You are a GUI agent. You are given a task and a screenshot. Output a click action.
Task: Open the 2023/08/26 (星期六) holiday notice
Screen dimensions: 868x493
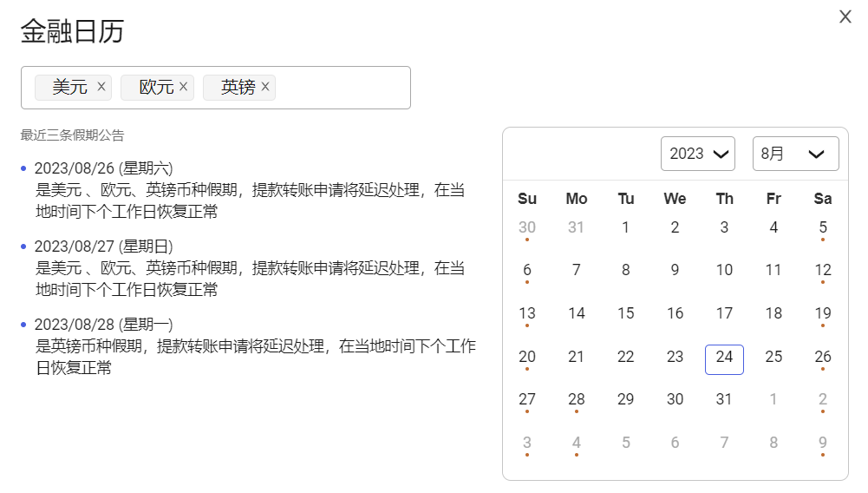103,168
